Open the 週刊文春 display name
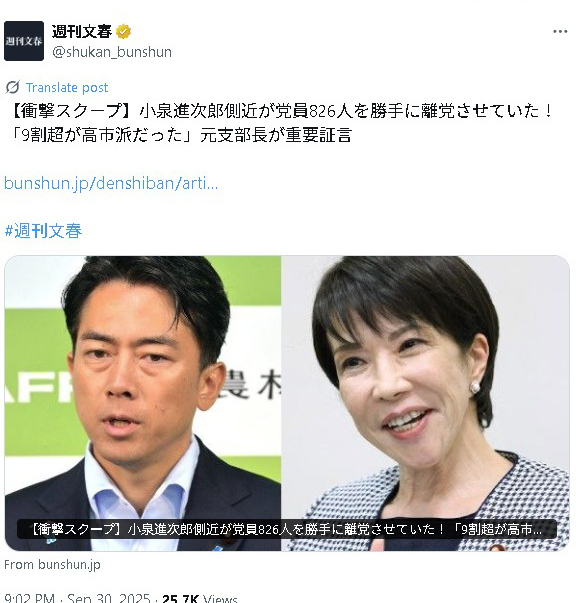The width and height of the screenshot is (576, 603). pyautogui.click(x=82, y=32)
